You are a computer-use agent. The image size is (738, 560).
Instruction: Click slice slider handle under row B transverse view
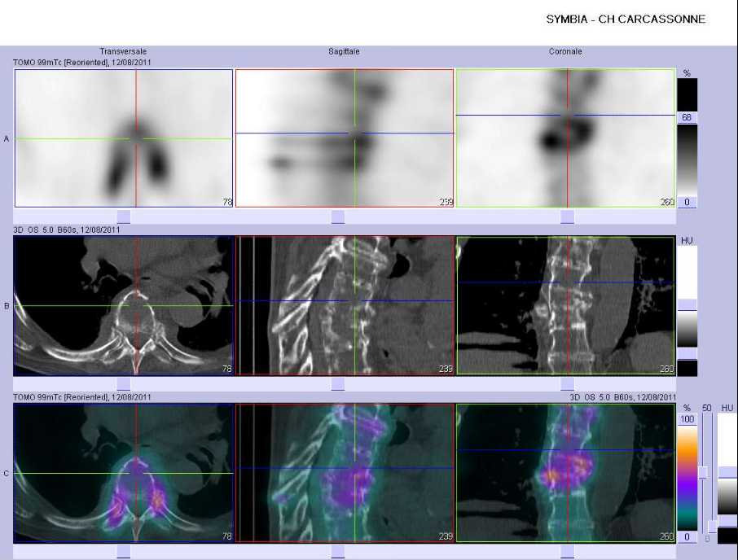coord(123,384)
